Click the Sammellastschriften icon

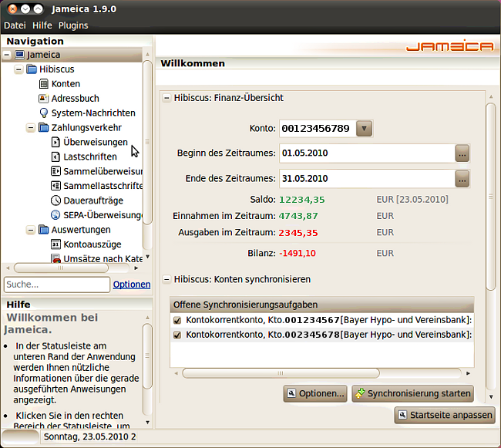click(55, 186)
